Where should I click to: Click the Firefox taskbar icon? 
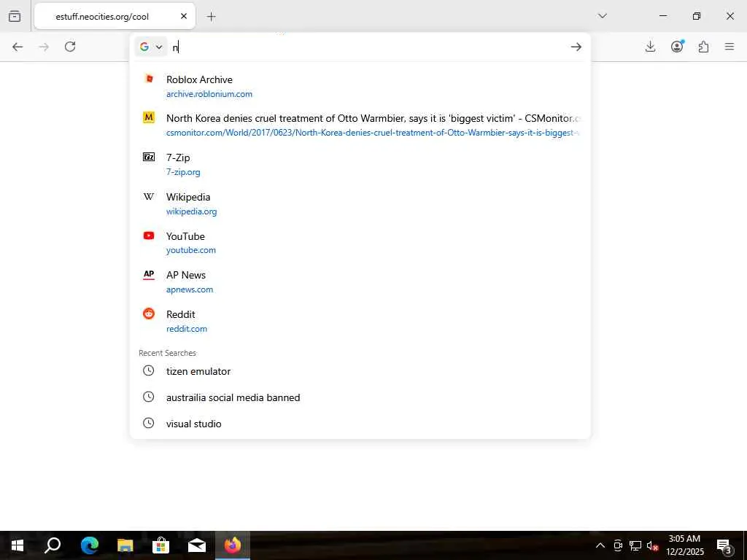point(233,545)
